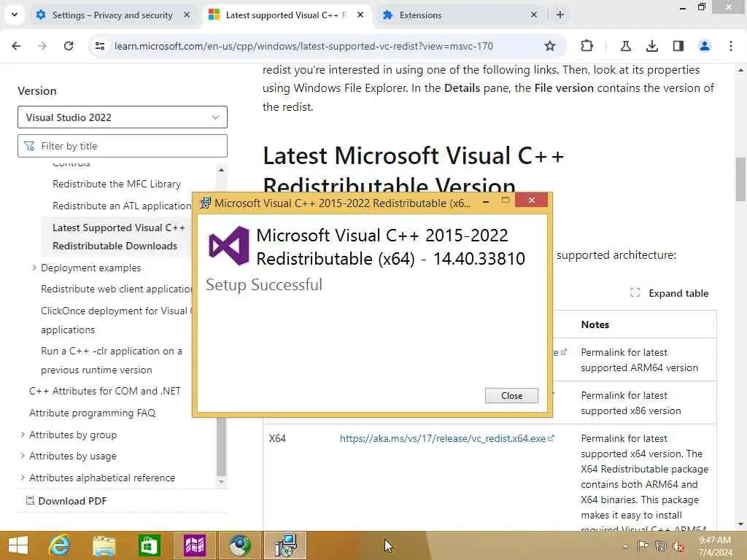Switch to Latest supported Visual C++ tab
Viewport: 747px width, 560px height.
(286, 15)
